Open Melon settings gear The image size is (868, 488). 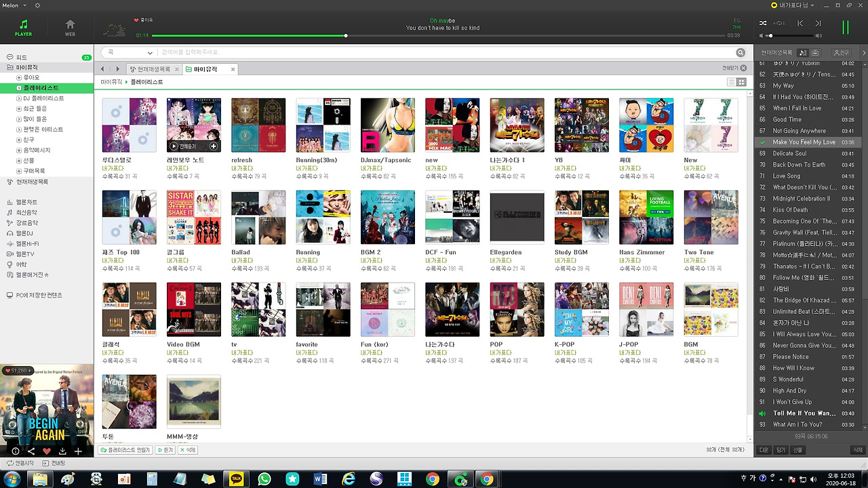click(x=37, y=5)
